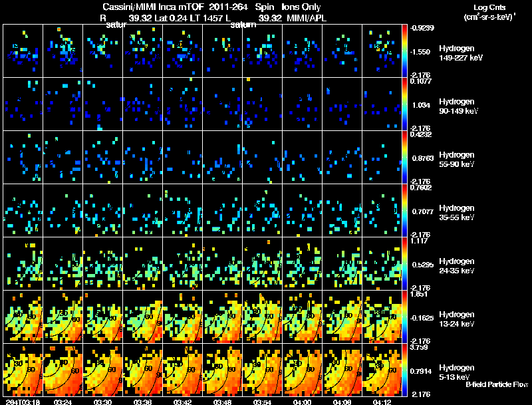Select the color bar beside Hydrogen 149-227 keV
The width and height of the screenshot is (532, 405).
(404, 51)
